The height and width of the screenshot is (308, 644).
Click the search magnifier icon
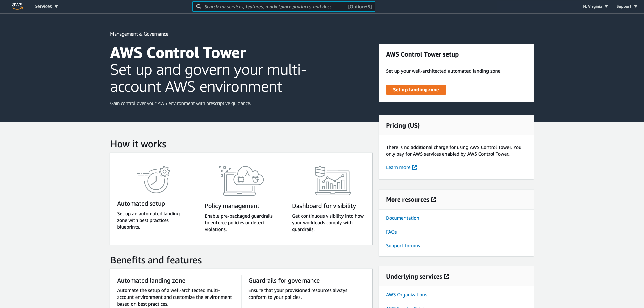tap(199, 6)
